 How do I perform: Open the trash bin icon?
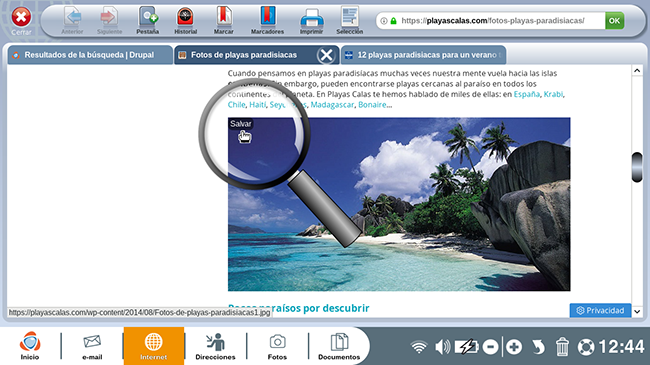point(562,347)
